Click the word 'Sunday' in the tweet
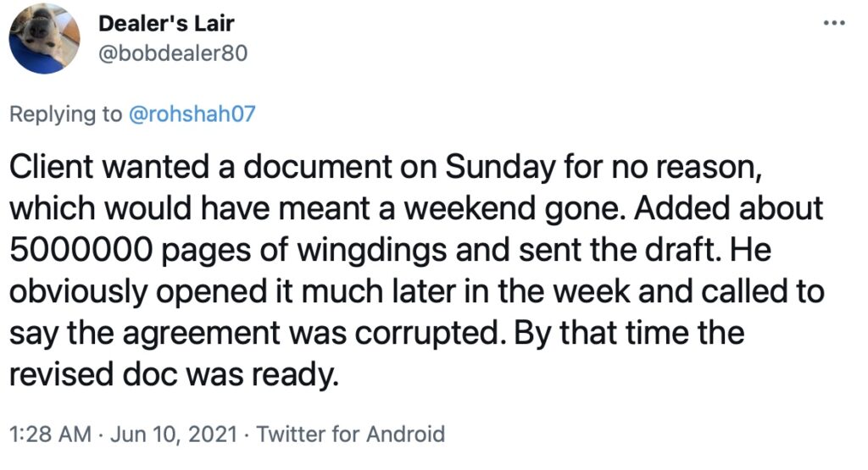 click(499, 167)
